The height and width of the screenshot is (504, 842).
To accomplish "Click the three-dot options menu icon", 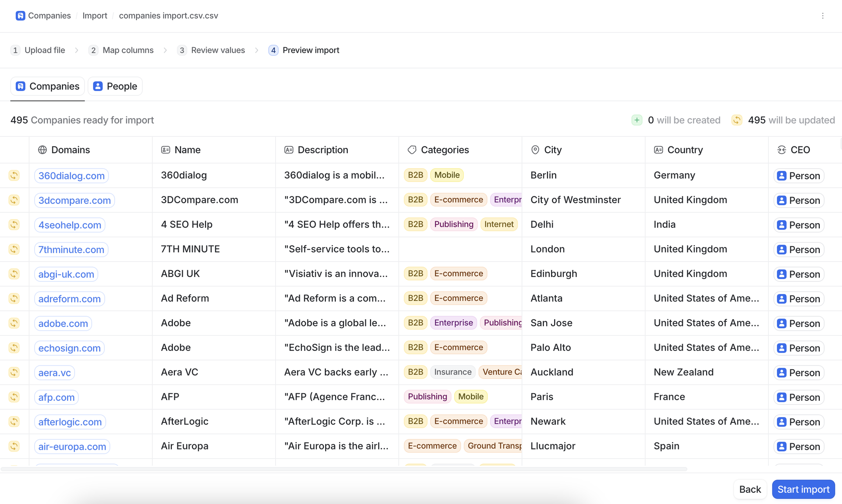I will point(822,16).
